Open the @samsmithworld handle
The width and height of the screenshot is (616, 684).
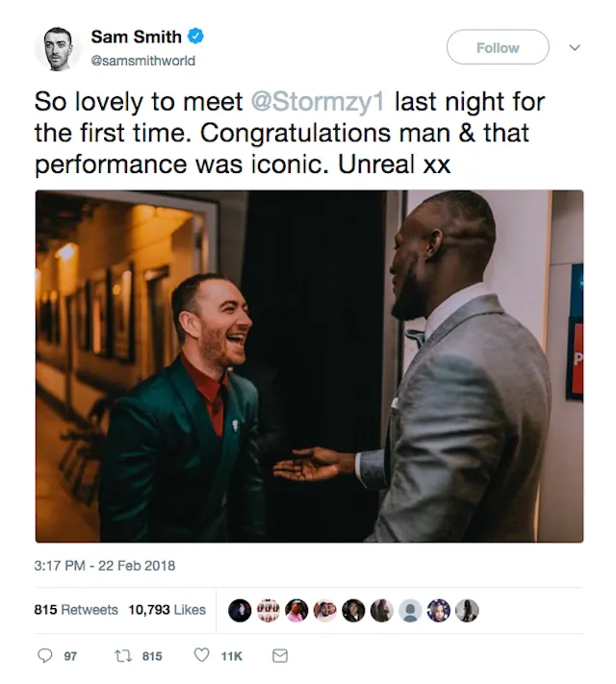142,61
